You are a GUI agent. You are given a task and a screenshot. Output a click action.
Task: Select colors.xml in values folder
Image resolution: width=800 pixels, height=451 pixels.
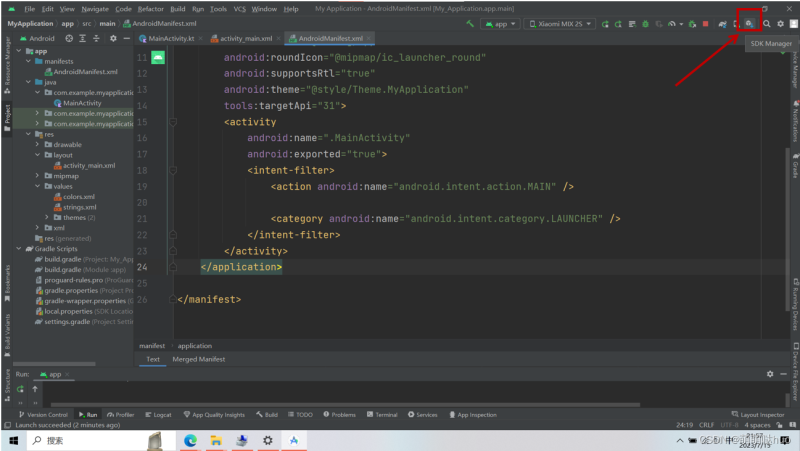point(74,196)
